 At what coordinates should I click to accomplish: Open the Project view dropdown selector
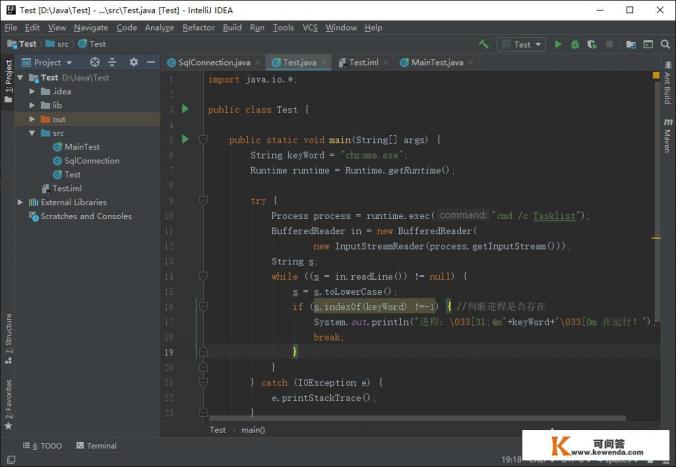point(47,62)
